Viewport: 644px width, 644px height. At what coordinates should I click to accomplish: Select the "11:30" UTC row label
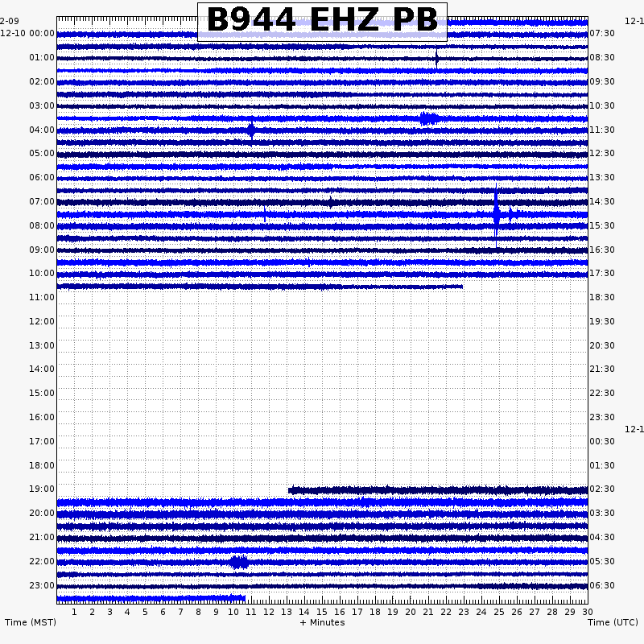point(602,130)
